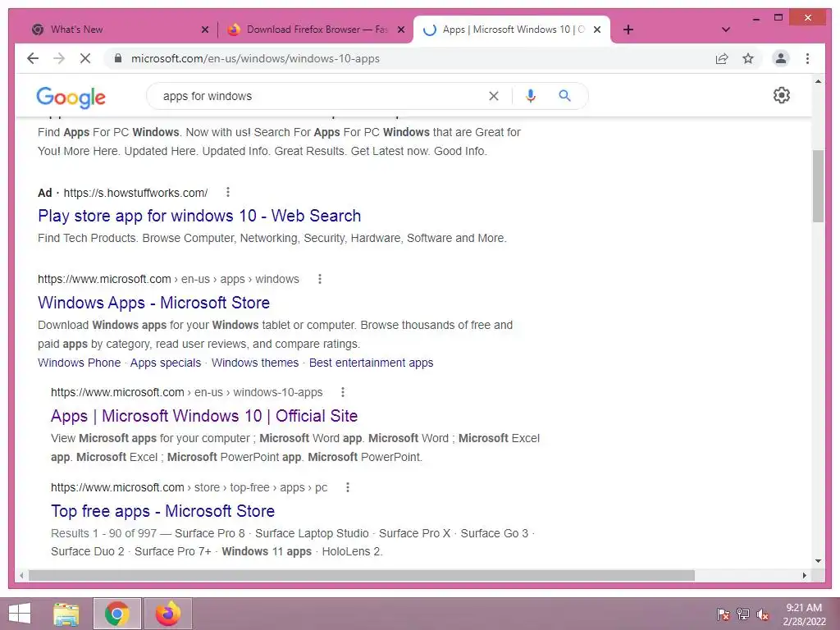The height and width of the screenshot is (630, 840).
Task: Expand the tab search dropdown arrow
Action: pyautogui.click(x=726, y=30)
